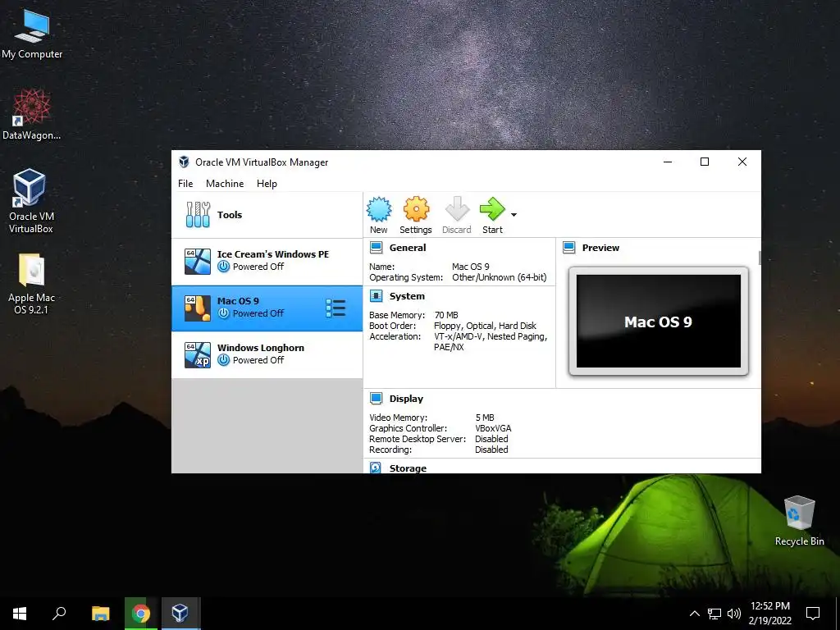Click the details pane vertical scrollbar

(759, 258)
